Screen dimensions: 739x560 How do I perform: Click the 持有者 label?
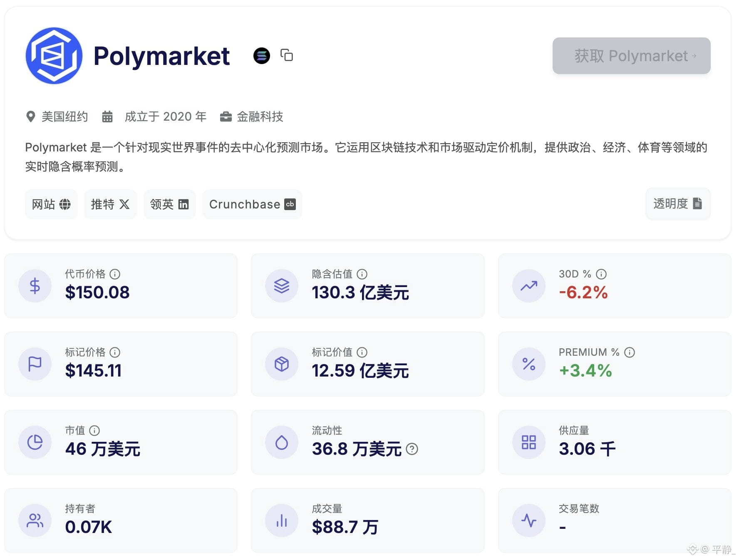(x=80, y=509)
